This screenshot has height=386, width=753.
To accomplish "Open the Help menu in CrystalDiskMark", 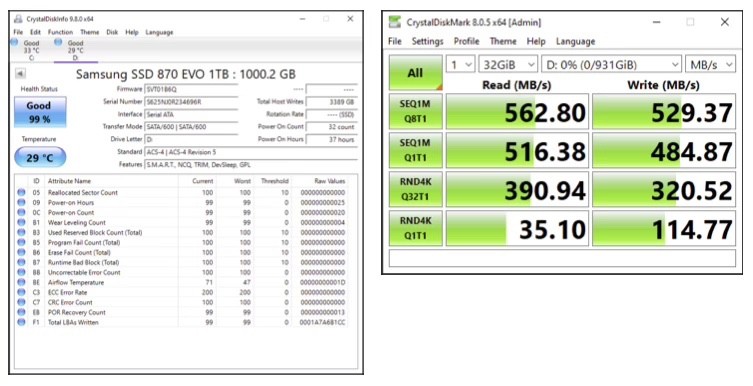I will coord(536,41).
